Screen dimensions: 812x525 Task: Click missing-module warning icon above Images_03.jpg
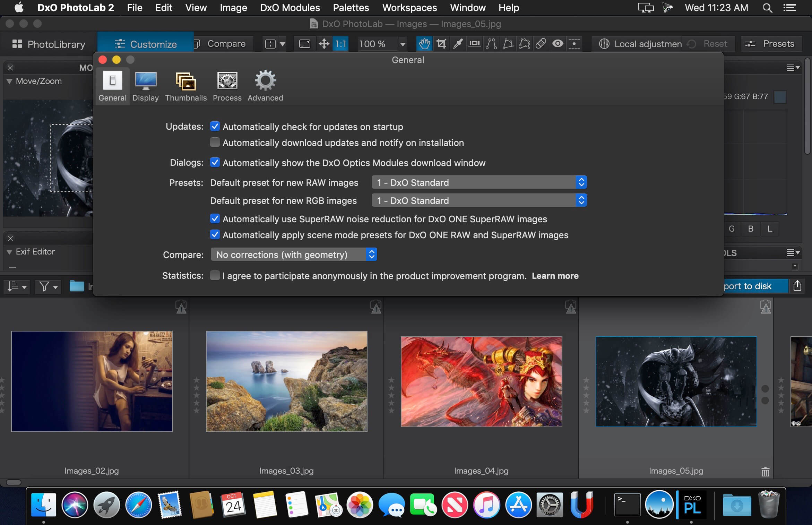pos(376,307)
